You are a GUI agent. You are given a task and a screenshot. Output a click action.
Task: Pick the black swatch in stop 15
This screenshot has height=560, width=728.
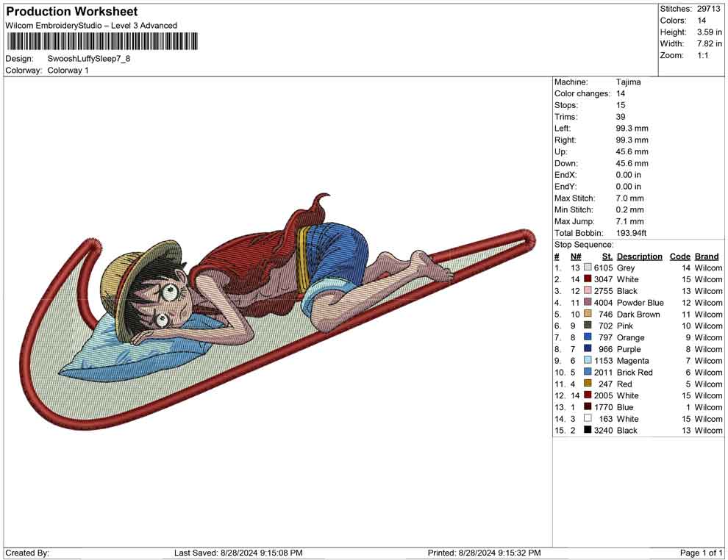[x=588, y=430]
